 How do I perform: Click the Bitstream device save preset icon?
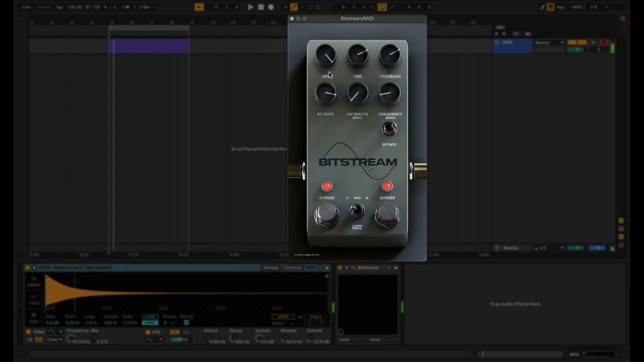(395, 268)
